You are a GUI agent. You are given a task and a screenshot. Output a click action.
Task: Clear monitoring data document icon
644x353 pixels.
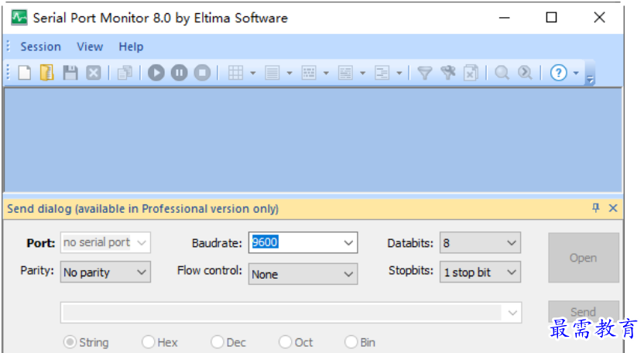click(471, 73)
